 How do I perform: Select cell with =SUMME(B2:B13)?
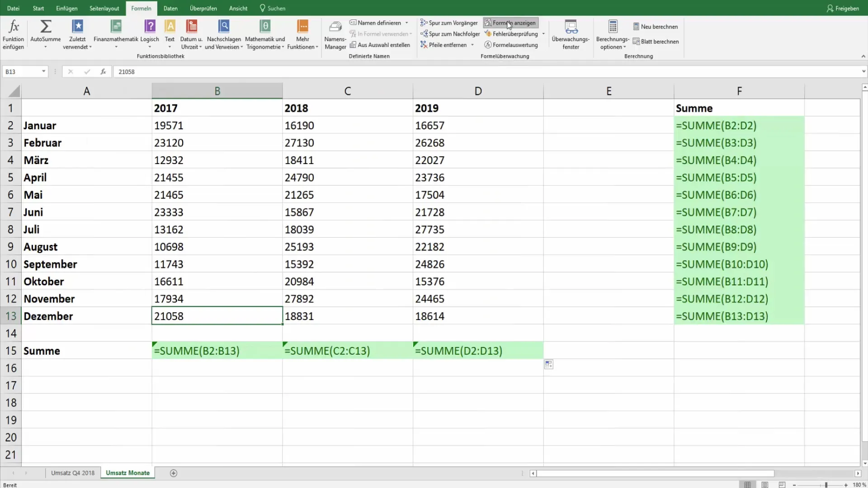pos(217,351)
